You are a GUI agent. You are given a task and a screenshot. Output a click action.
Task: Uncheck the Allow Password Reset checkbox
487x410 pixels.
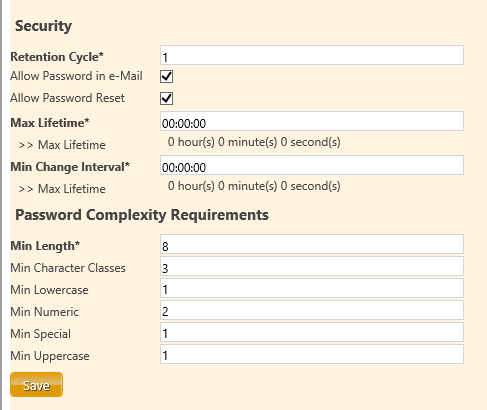tap(166, 99)
